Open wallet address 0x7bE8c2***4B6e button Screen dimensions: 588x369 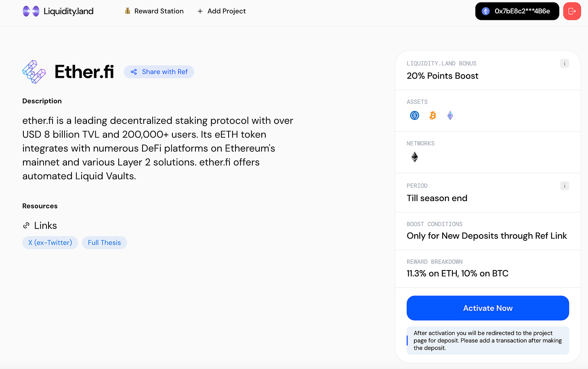point(517,11)
